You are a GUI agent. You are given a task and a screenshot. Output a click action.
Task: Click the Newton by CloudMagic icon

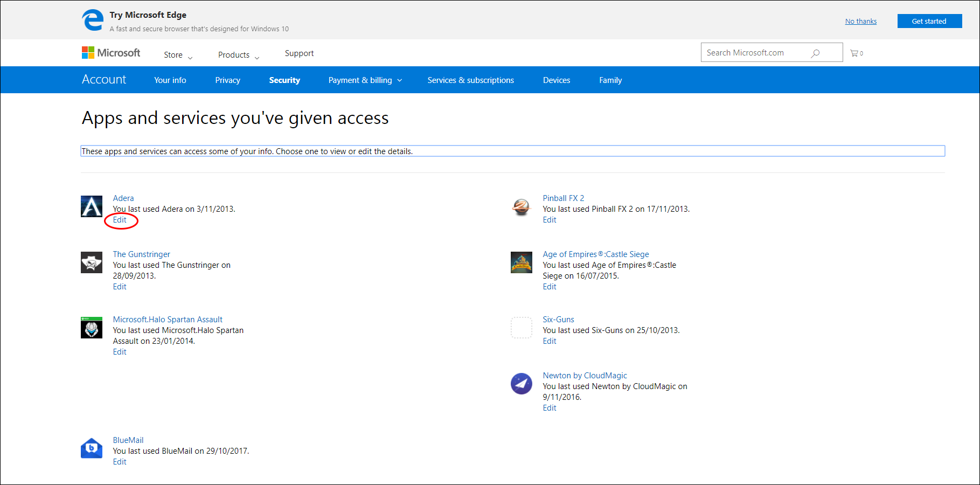pyautogui.click(x=522, y=384)
